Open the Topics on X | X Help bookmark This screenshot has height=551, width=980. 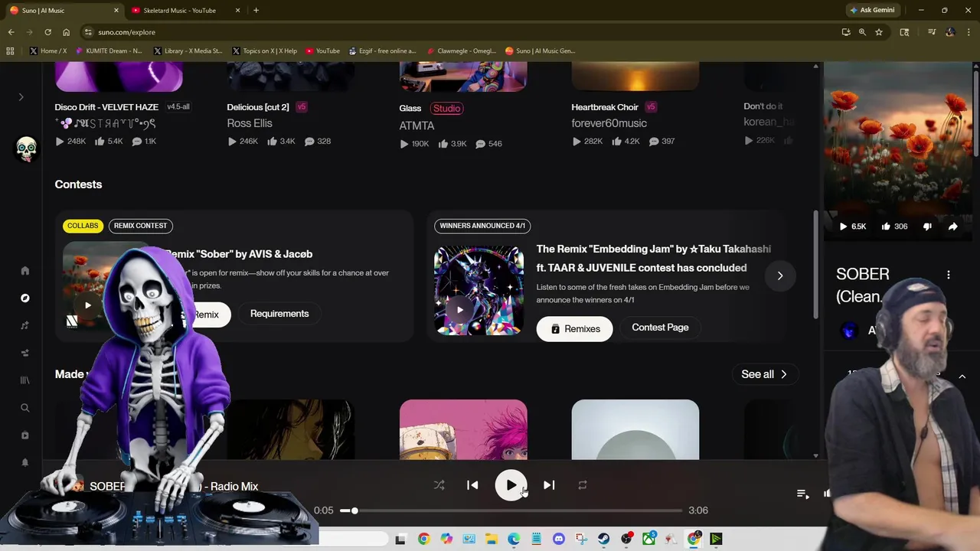click(x=264, y=51)
